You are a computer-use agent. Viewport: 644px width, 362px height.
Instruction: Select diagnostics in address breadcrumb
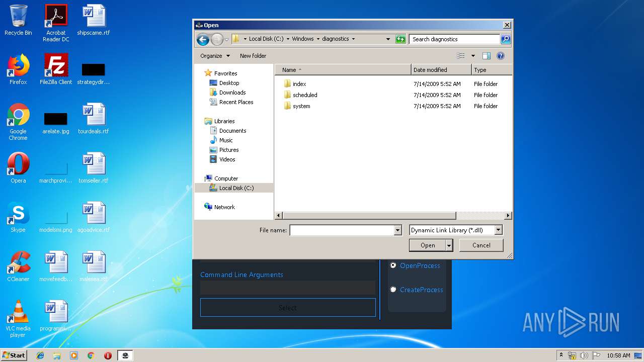click(336, 39)
